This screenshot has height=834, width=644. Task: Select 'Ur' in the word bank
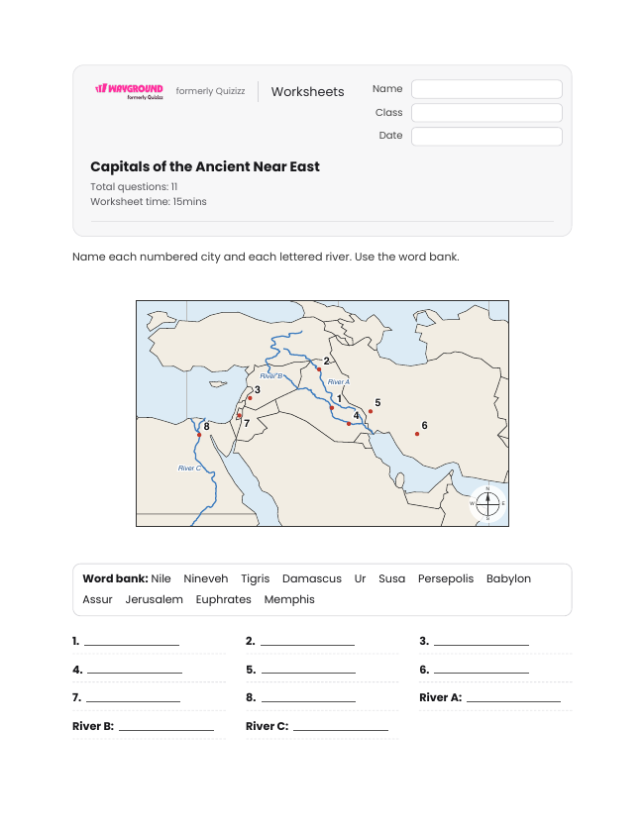click(361, 578)
